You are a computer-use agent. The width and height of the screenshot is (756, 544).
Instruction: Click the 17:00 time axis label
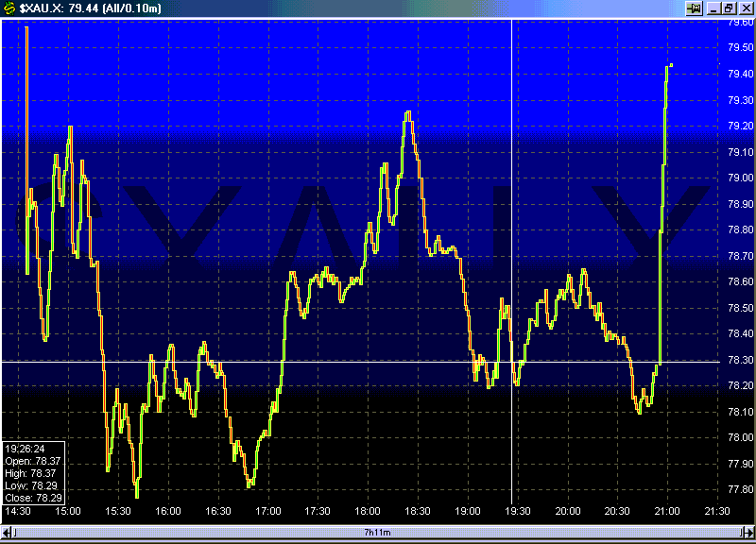pos(268,511)
